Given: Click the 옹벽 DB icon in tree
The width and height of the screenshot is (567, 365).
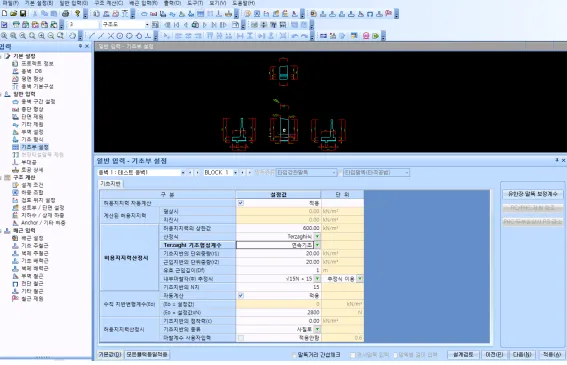Looking at the screenshot, I should tap(15, 71).
